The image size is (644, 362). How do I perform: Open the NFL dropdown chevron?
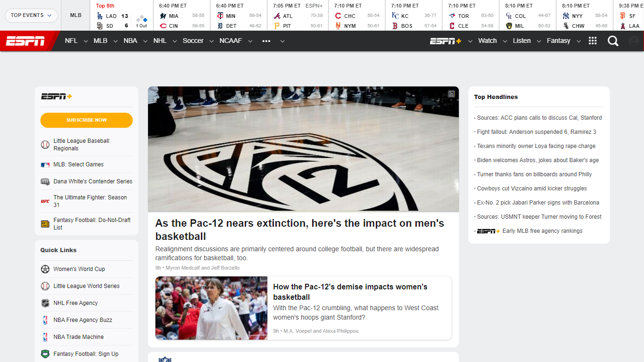tap(86, 41)
